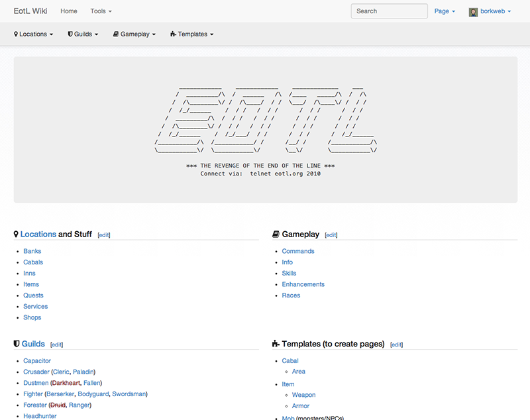
Task: Open the Mob template link
Action: tap(288, 417)
